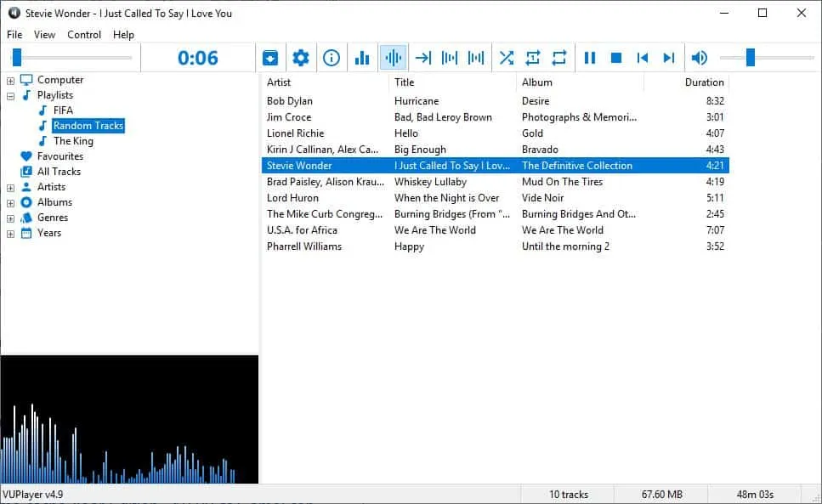Click the spectrum analyzer visualizer panel
Viewport: 822px width, 504px height.
[x=129, y=420]
